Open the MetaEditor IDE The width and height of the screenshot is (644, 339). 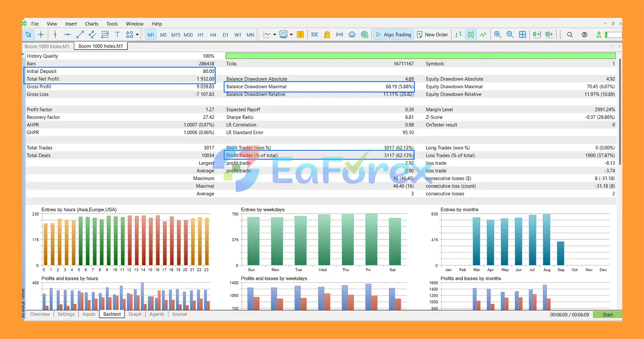315,34
